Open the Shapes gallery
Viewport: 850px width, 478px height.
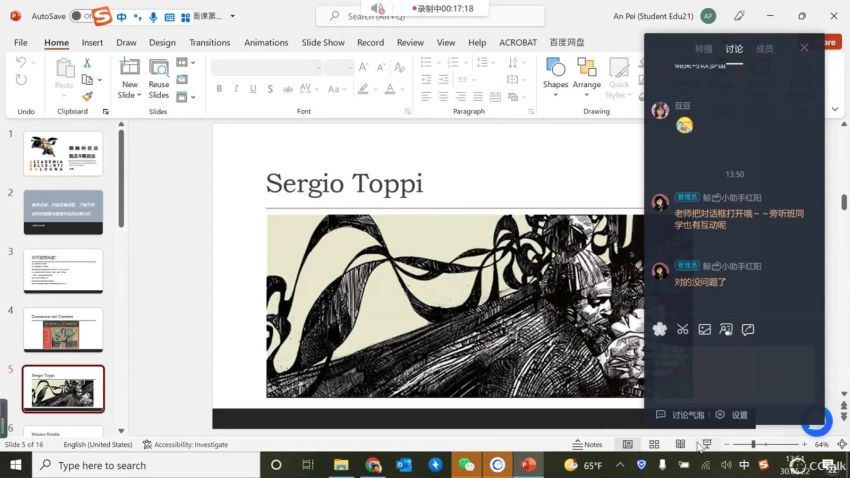(x=556, y=77)
